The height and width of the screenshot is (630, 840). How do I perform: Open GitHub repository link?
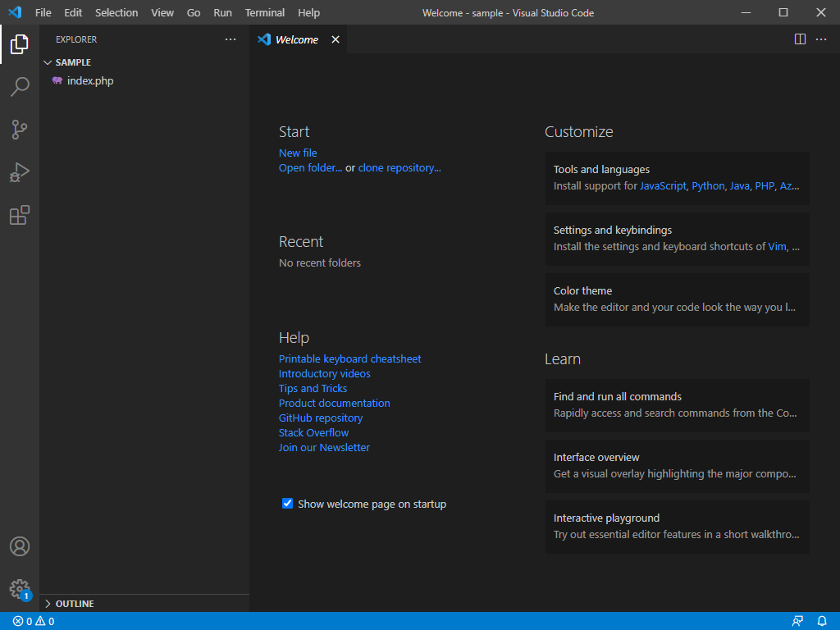coord(321,418)
